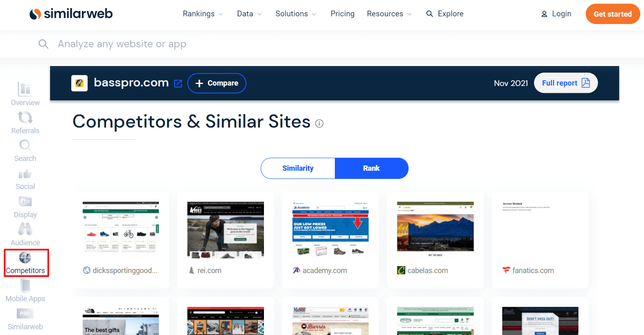
Task: Click the cabelas.com site thumbnail
Action: click(x=435, y=230)
